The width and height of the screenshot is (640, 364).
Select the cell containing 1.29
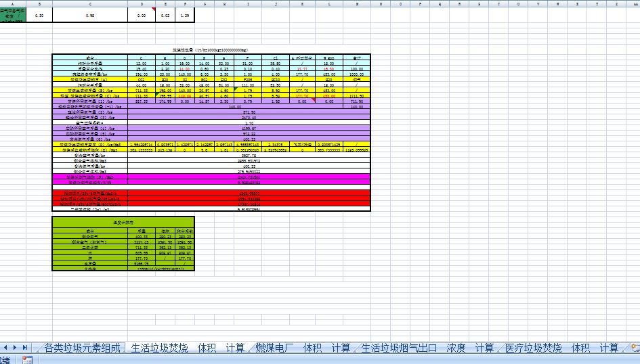click(x=184, y=15)
